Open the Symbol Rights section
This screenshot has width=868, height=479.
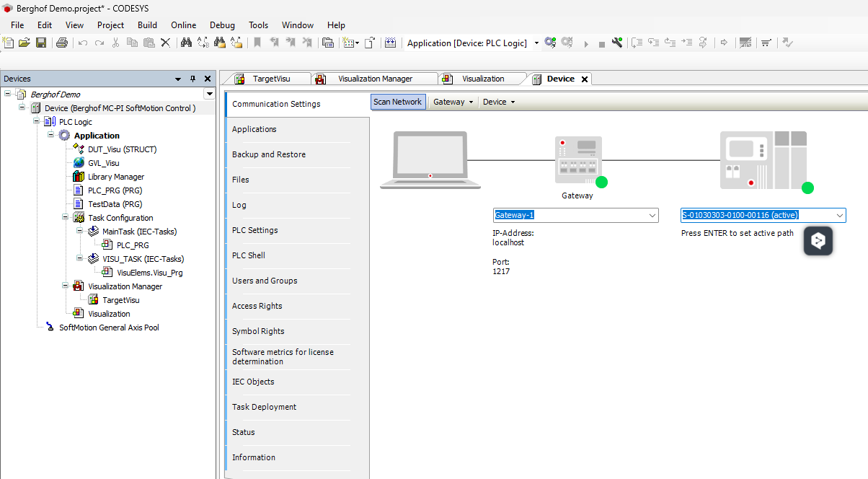pyautogui.click(x=288, y=331)
